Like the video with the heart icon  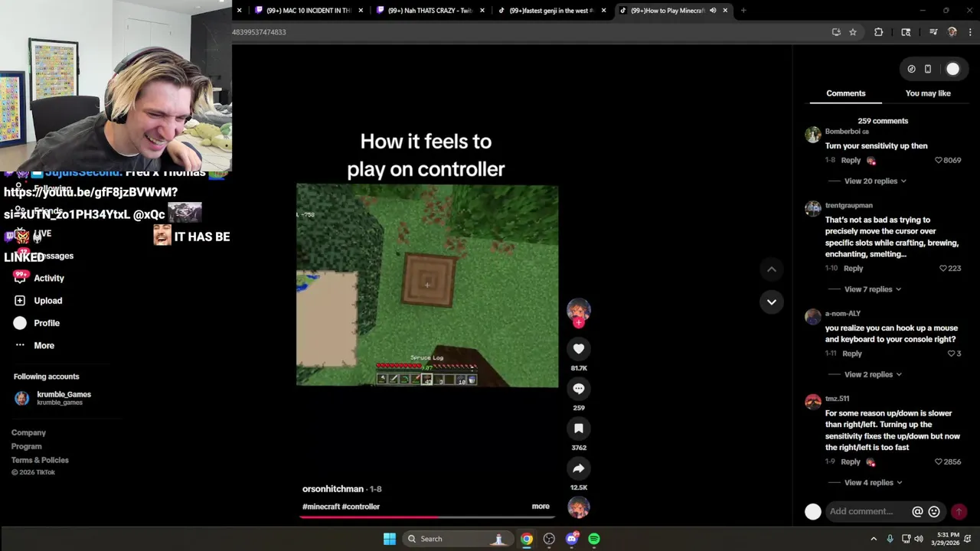579,349
